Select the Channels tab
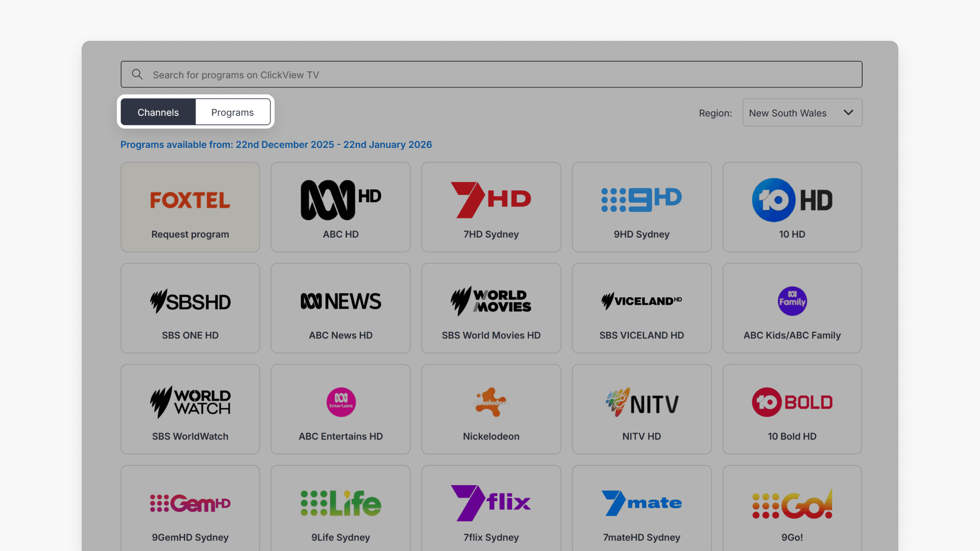Viewport: 980px width, 551px height. (x=158, y=112)
